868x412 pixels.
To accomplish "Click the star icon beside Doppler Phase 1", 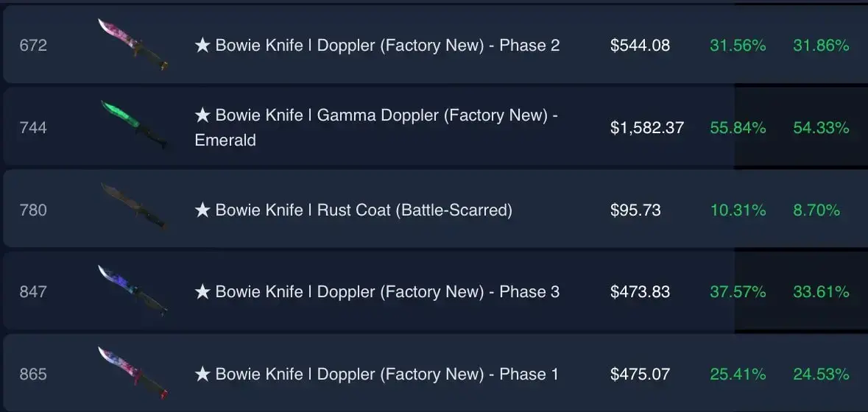I will pos(202,374).
